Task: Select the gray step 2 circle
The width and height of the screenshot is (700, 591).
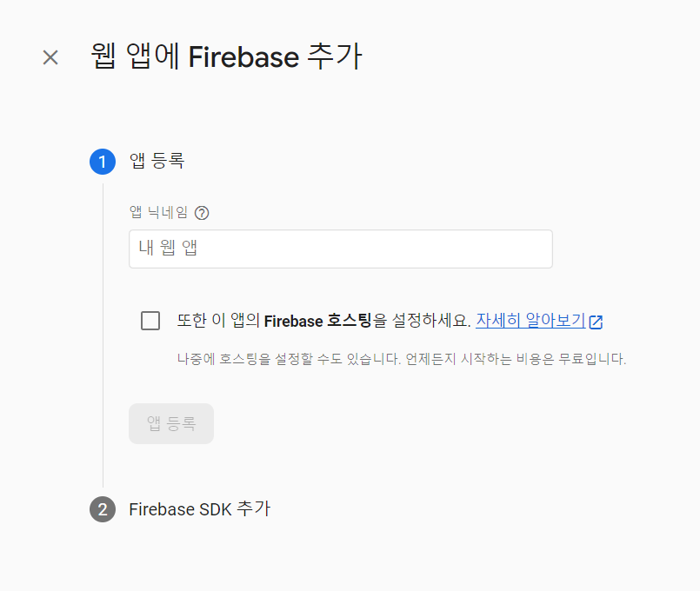Action: coord(103,509)
